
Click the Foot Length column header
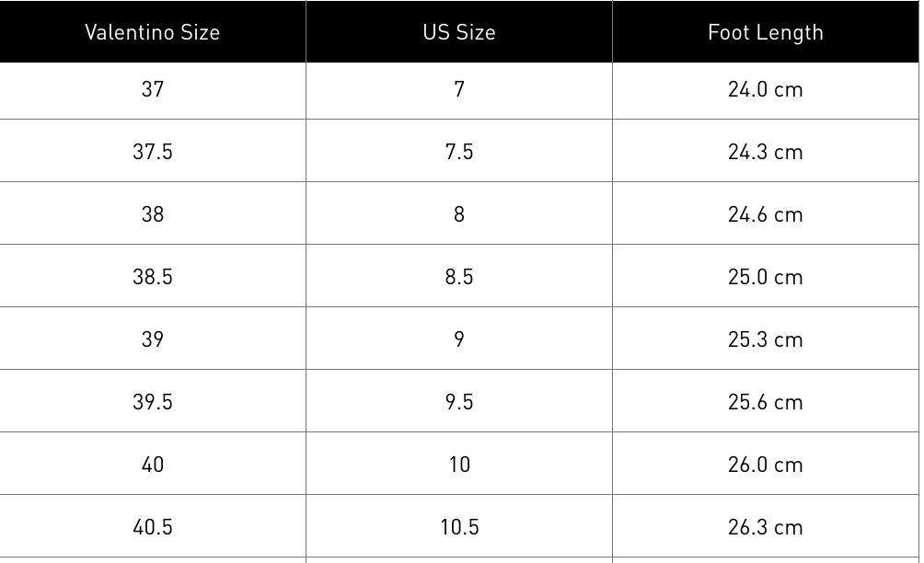(766, 32)
